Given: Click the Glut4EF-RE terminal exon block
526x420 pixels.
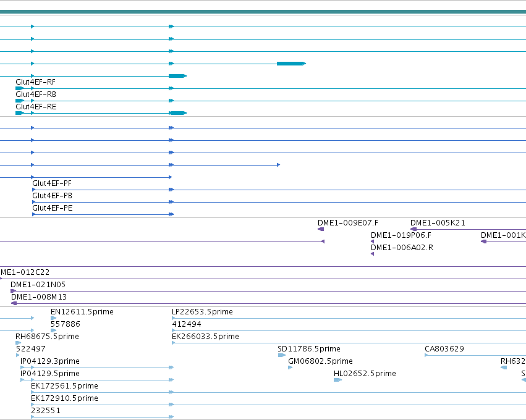Looking at the screenshot, I should (x=178, y=113).
